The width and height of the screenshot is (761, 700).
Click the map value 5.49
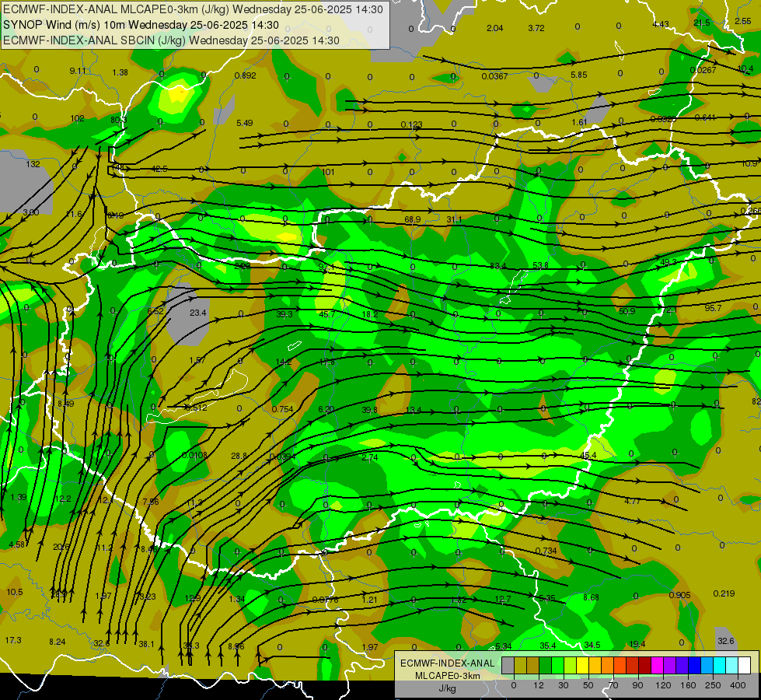pyautogui.click(x=245, y=123)
